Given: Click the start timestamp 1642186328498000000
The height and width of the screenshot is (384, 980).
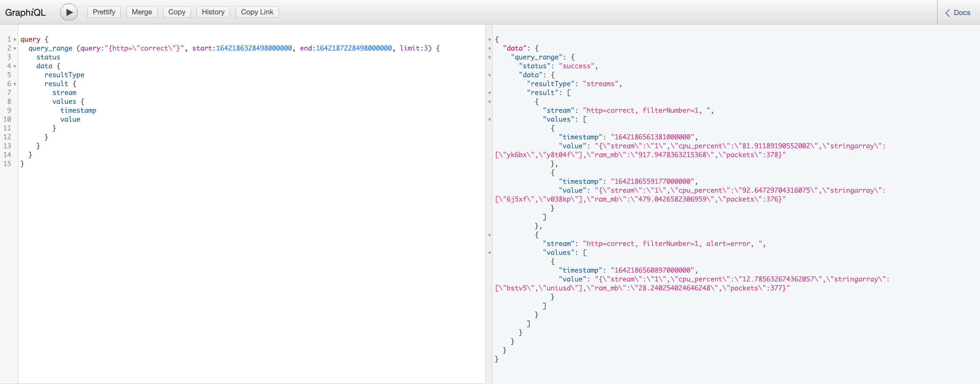Looking at the screenshot, I should coord(254,49).
